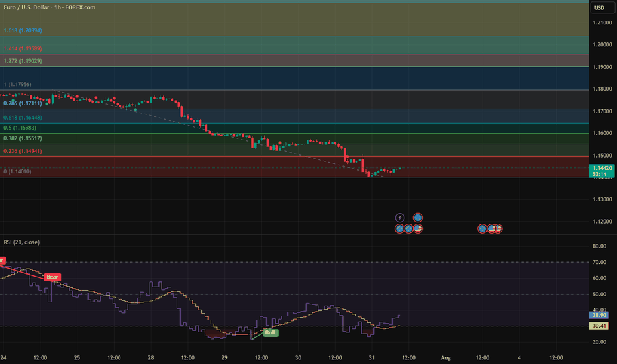Click the 25 date on the time axis

pos(77,357)
